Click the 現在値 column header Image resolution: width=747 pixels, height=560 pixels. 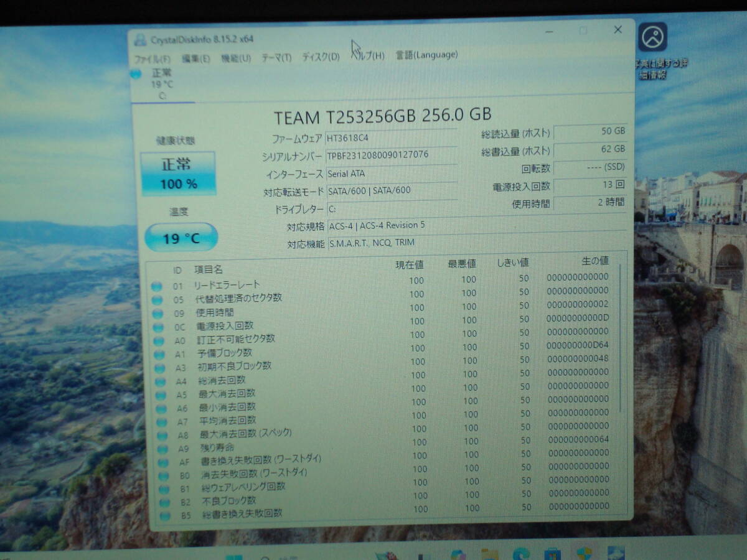coord(410,266)
